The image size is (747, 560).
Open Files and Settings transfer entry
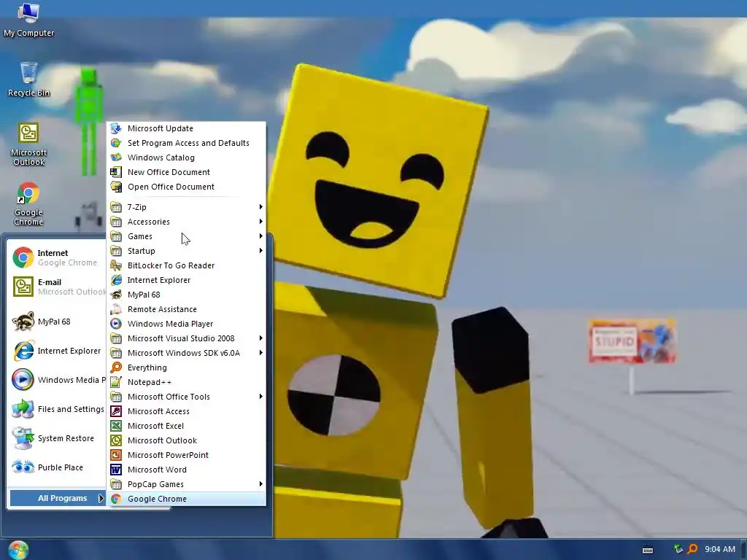pyautogui.click(x=58, y=409)
